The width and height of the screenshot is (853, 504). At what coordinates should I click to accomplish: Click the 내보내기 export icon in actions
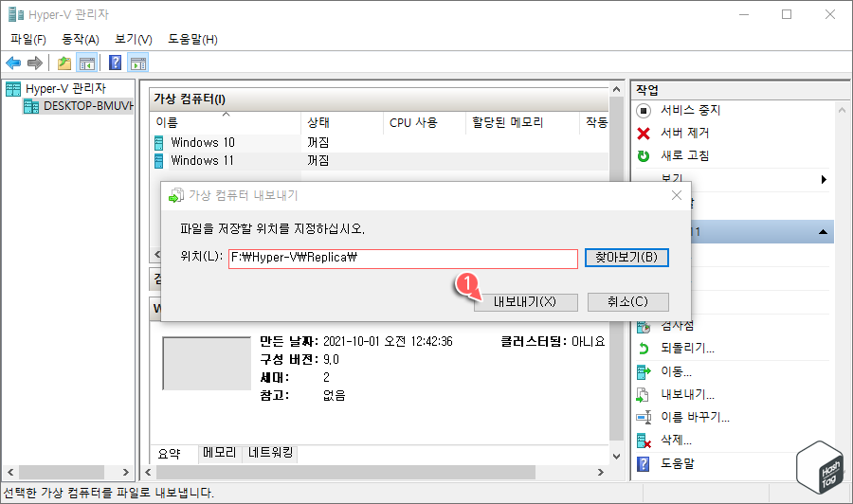[643, 395]
